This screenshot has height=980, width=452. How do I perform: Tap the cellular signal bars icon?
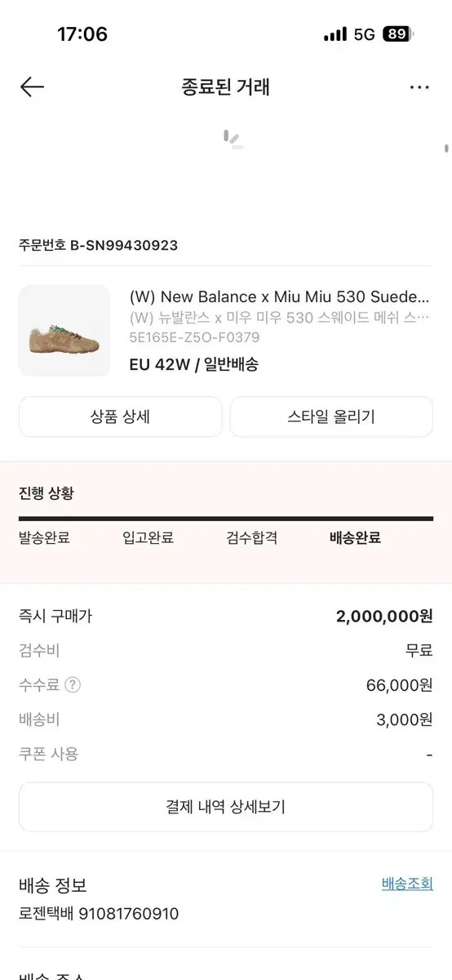(335, 34)
